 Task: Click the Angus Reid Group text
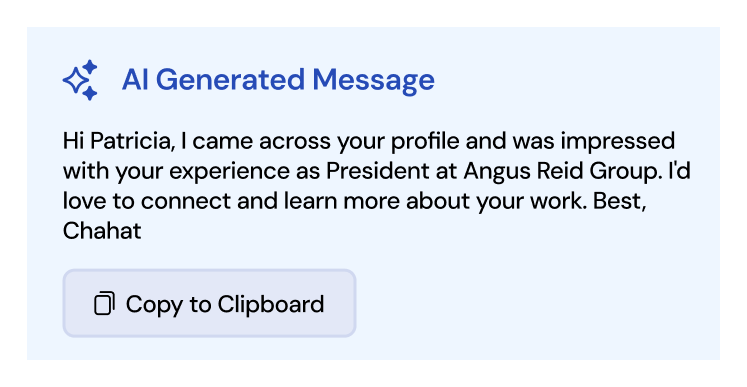click(563, 171)
